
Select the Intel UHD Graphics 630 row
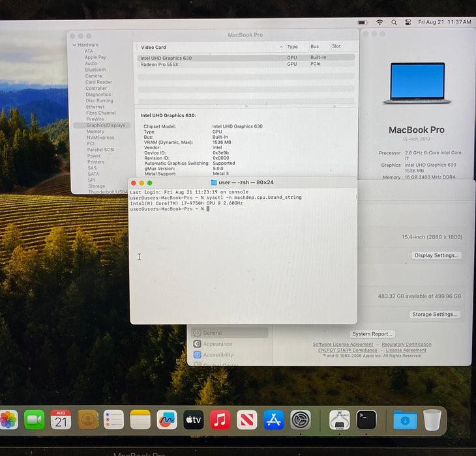point(246,57)
